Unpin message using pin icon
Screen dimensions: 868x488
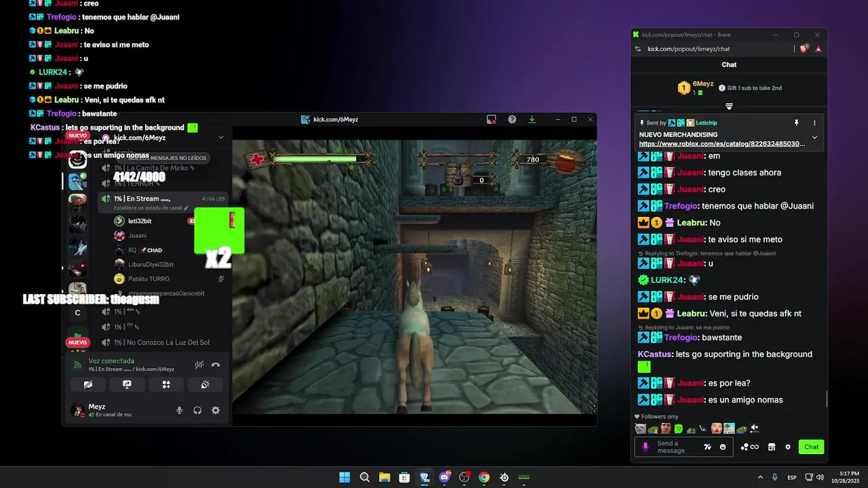(797, 123)
